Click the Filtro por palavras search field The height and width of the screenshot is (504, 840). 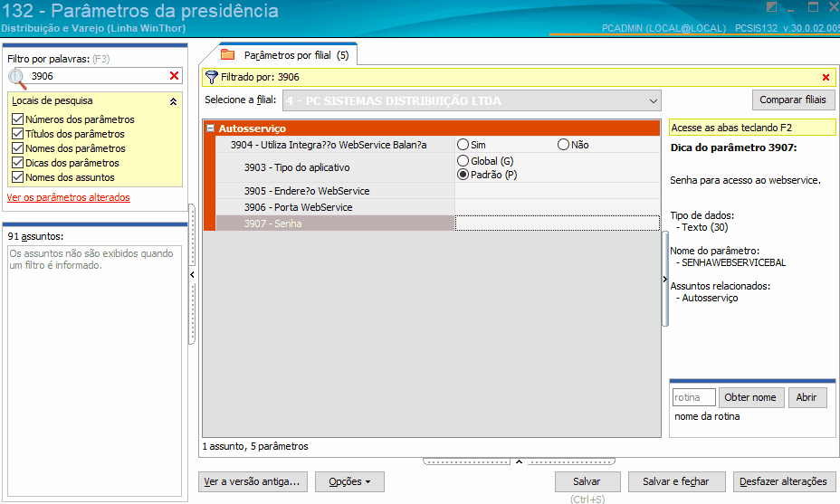click(98, 76)
